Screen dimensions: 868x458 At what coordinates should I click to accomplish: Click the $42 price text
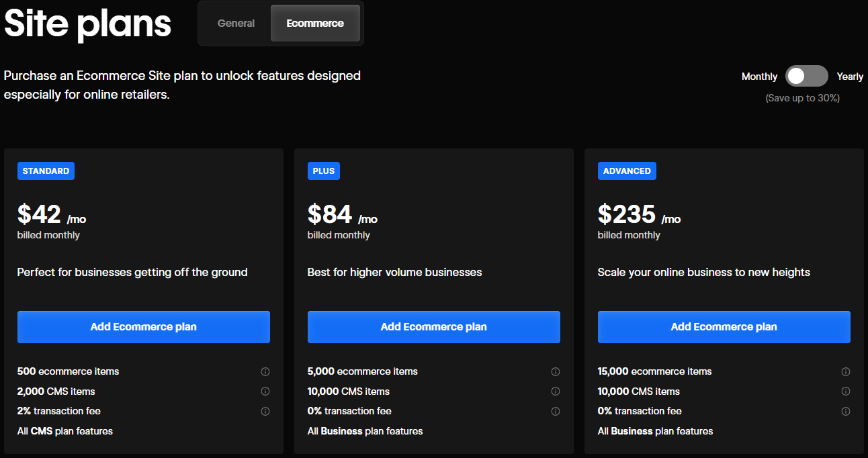pos(39,214)
